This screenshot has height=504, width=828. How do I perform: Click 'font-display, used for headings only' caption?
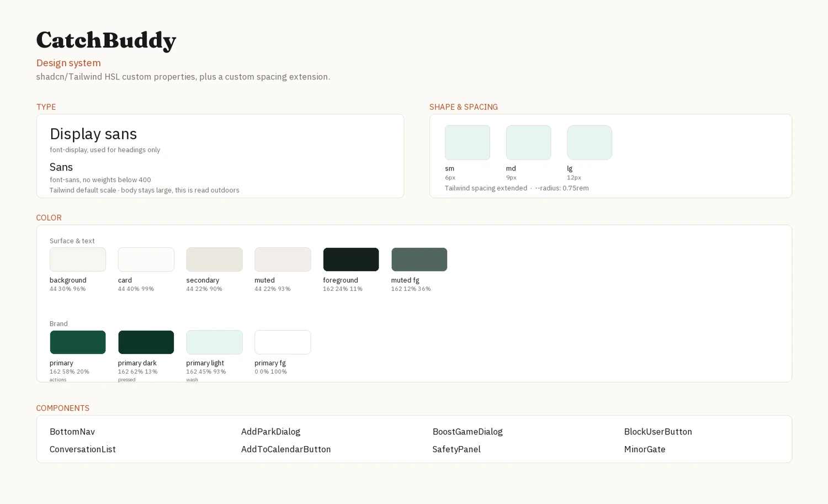tap(105, 150)
